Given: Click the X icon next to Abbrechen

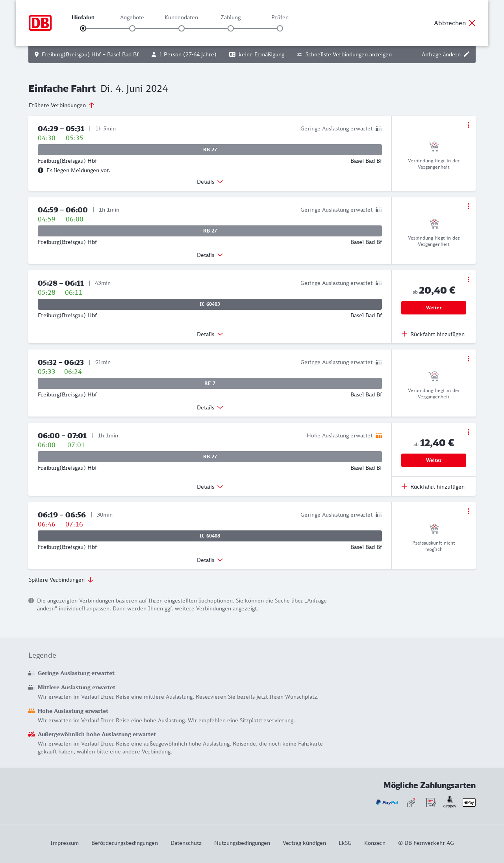Looking at the screenshot, I should point(472,23).
